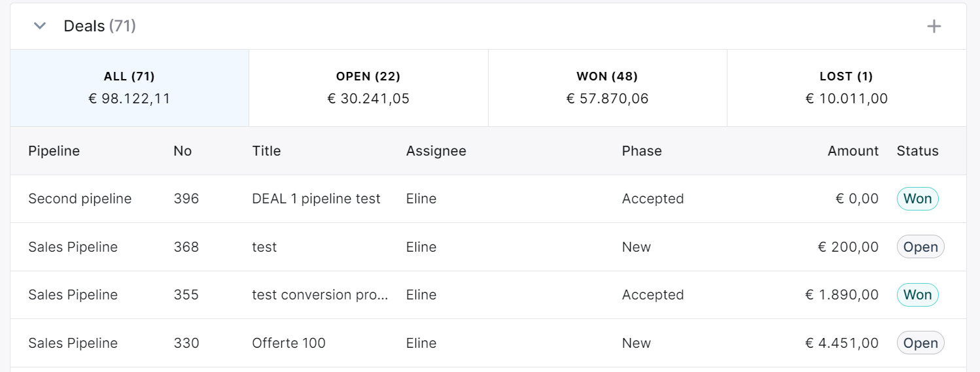Click the Won badge on deal 396
Viewport: 980px width, 372px height.
pos(917,199)
